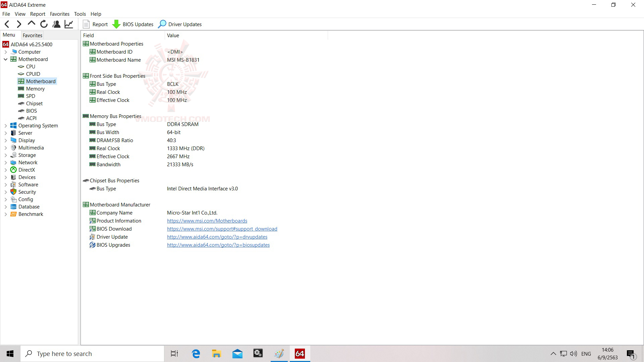Open the user profile toolbar icon
Screen dimensions: 644x362
pyautogui.click(x=56, y=24)
